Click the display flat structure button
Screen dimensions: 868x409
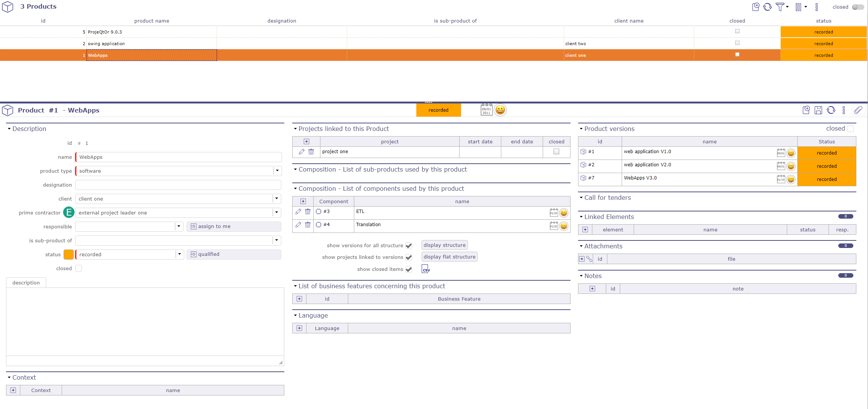pos(449,257)
